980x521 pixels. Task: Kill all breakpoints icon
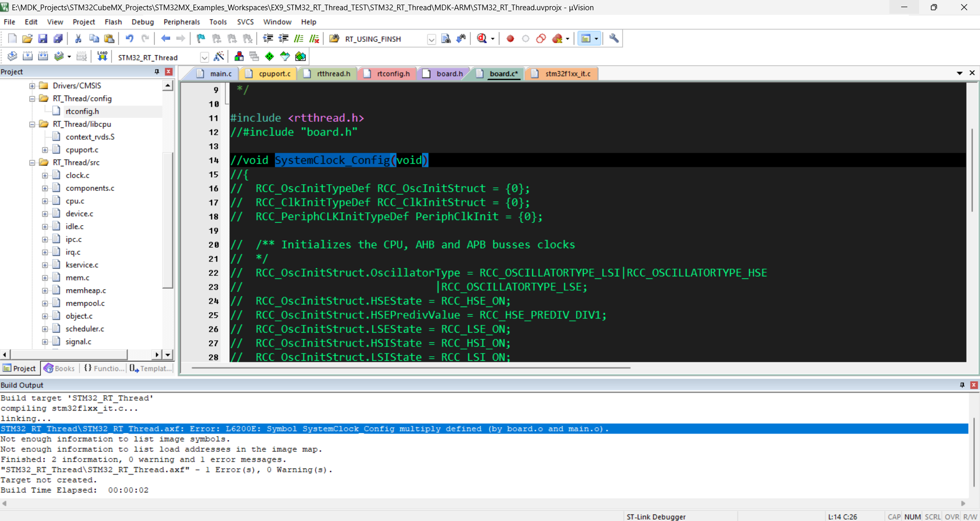click(x=557, y=38)
